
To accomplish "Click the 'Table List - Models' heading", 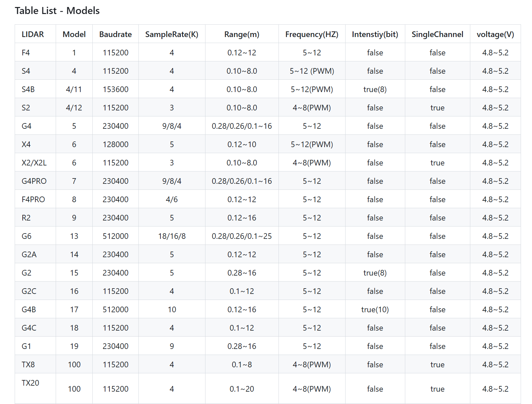I will (57, 11).
